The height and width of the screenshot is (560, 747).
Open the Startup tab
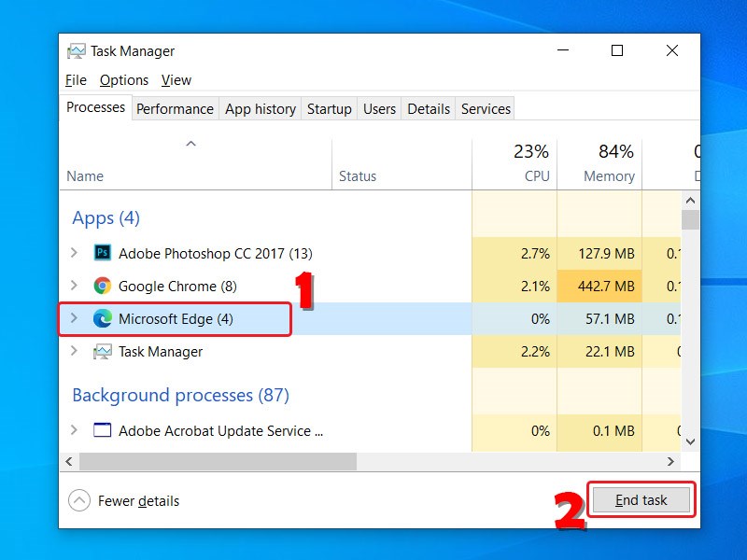[x=330, y=108]
